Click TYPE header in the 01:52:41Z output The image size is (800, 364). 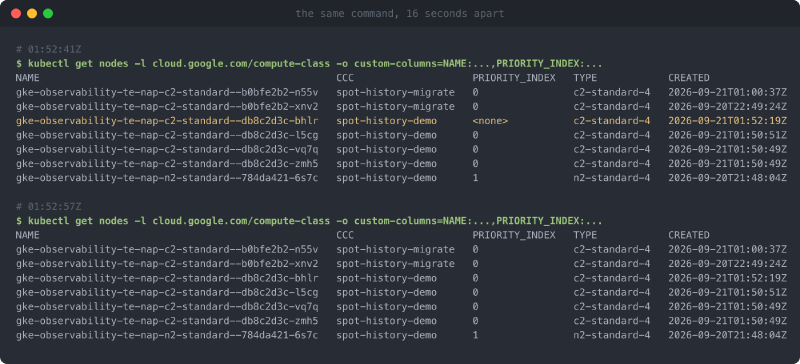[x=585, y=78]
